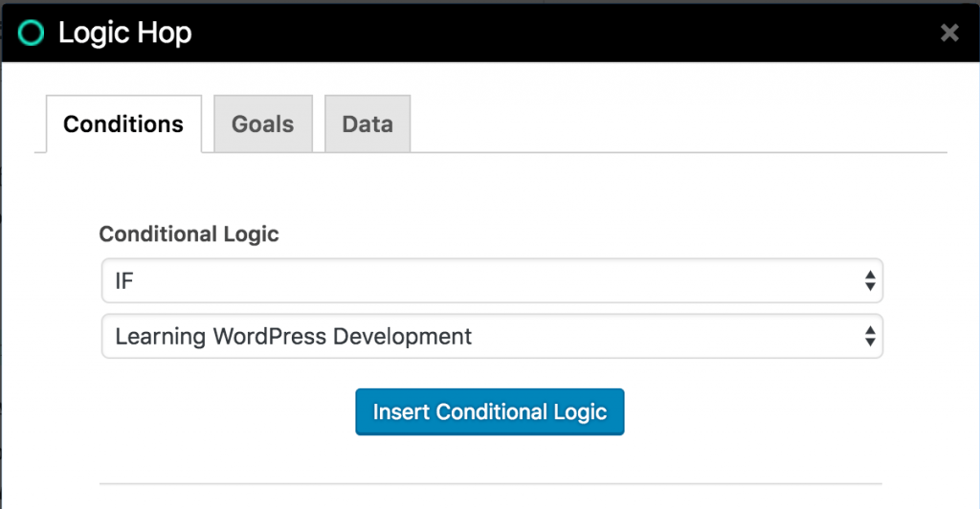
Task: Click the teal Logic Hop circle logo
Action: tap(31, 33)
